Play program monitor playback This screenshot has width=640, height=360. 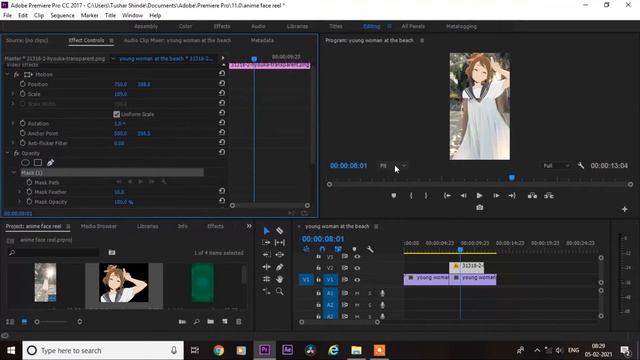click(479, 196)
